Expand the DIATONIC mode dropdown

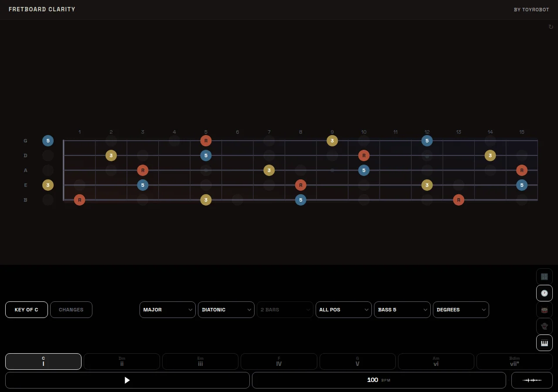[x=226, y=310]
